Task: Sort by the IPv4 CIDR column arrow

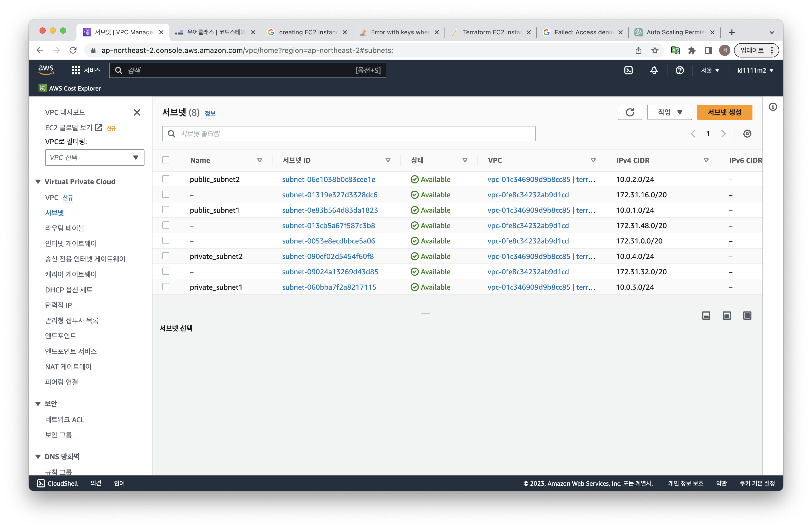Action: pyautogui.click(x=706, y=160)
